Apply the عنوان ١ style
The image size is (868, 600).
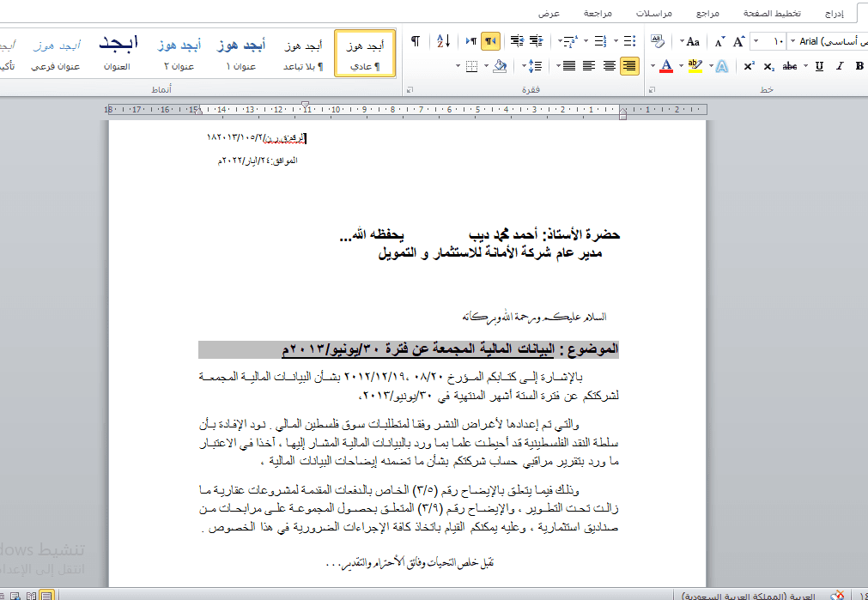coord(240,53)
